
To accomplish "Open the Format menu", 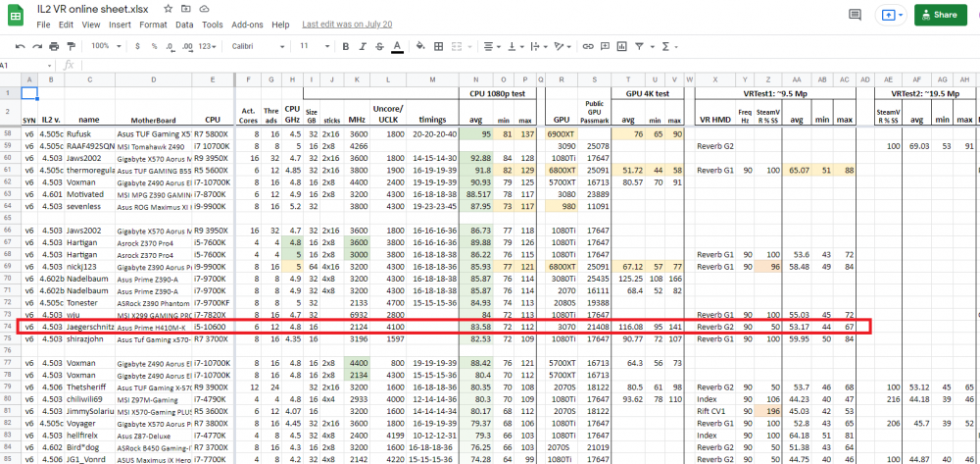I will [x=152, y=24].
